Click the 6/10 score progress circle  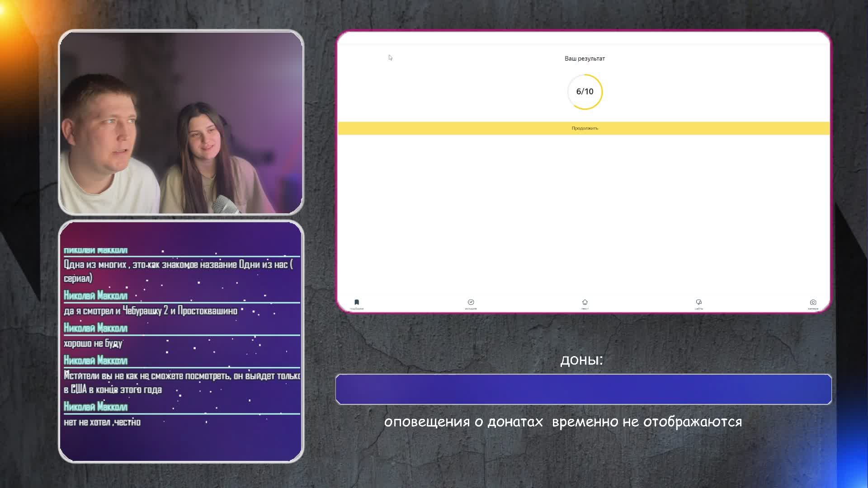coord(585,92)
